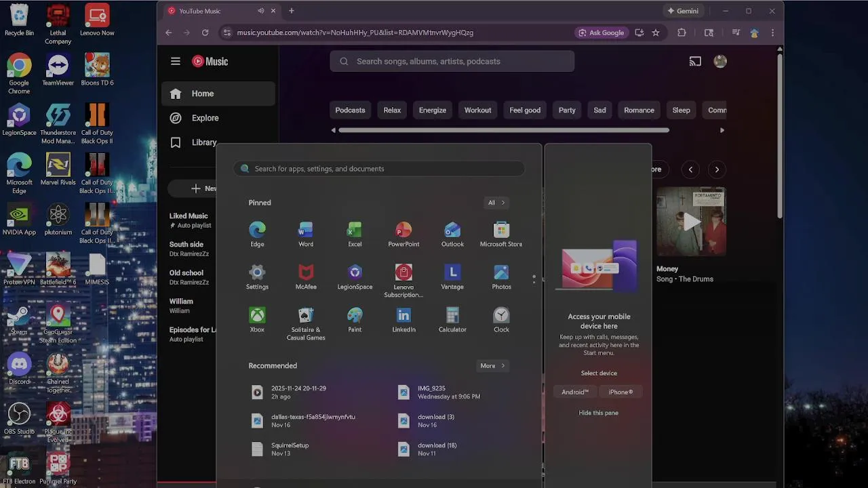
Task: Open Chrome three-dot menu
Action: 772,33
